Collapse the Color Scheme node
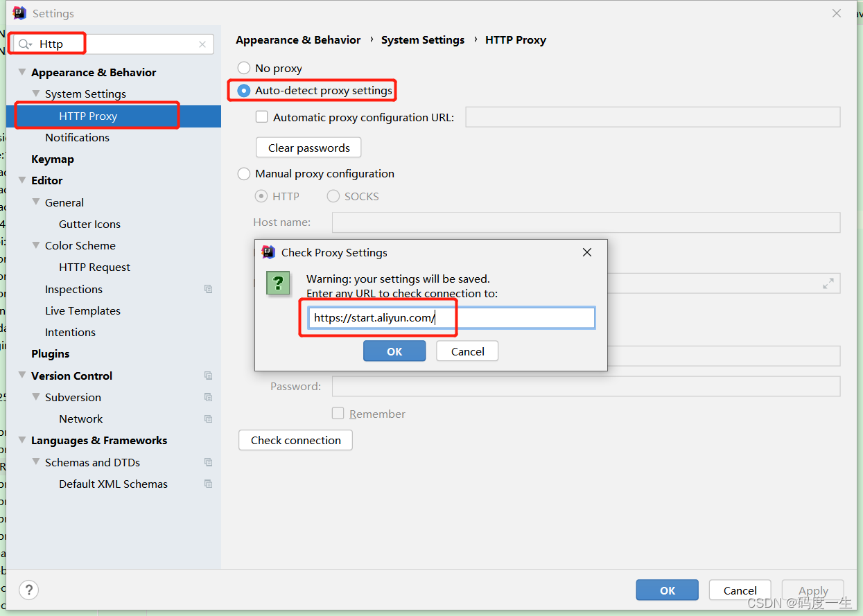863x616 pixels. point(36,245)
